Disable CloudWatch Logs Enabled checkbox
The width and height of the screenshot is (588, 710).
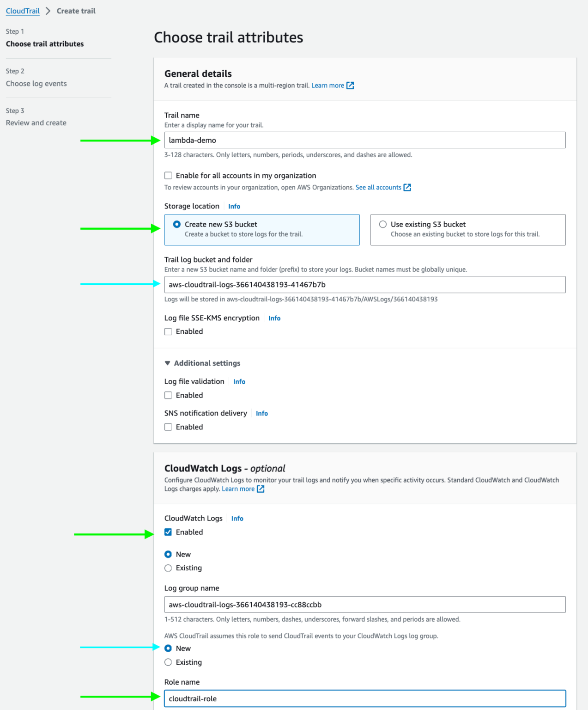point(168,532)
